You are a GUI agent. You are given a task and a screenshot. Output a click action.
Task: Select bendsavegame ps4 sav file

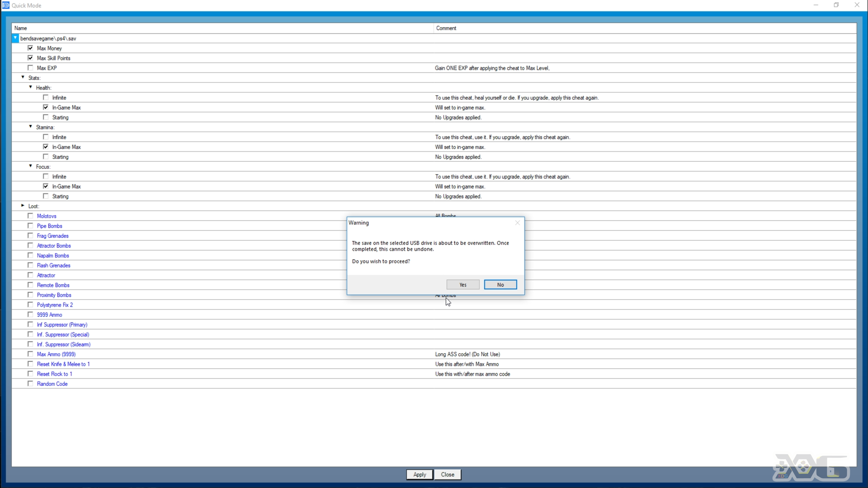tap(48, 38)
